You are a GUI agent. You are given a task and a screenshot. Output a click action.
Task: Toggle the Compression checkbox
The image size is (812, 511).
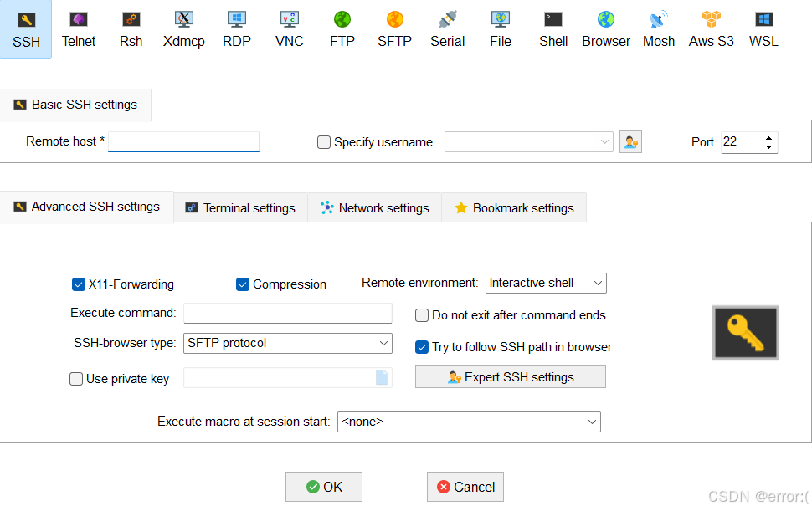(x=243, y=284)
